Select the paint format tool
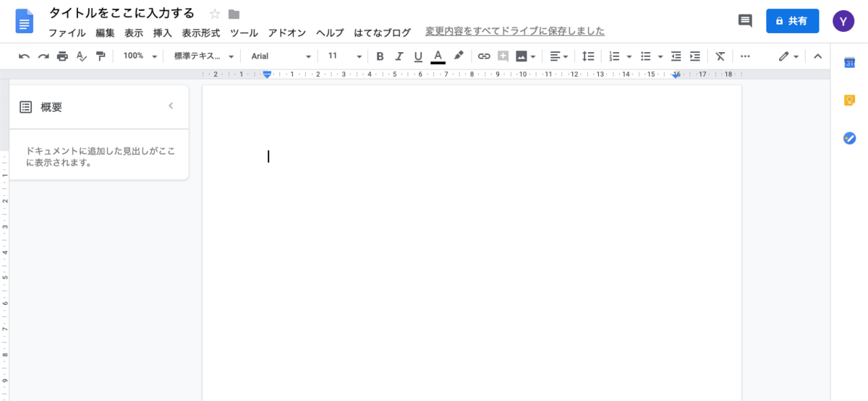868x401 pixels. 101,56
